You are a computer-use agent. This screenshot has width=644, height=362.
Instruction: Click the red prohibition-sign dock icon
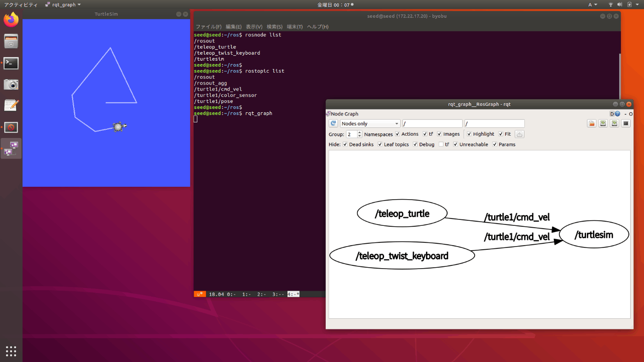tap(11, 127)
